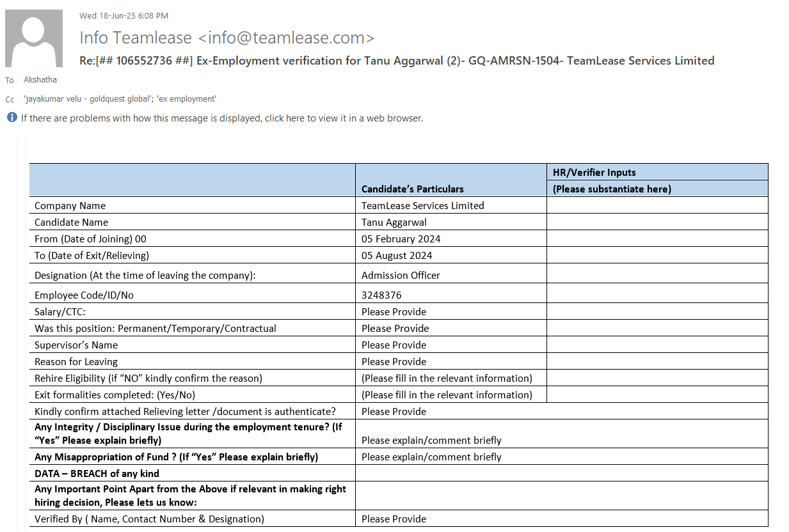Click the Candidate's Particulars header
The width and height of the screenshot is (789, 532).
click(x=413, y=189)
